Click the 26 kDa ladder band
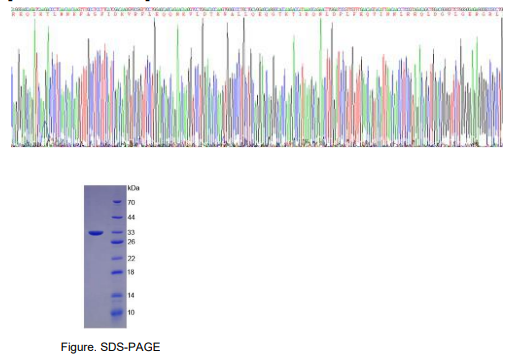The height and width of the screenshot is (363, 507). pos(117,242)
